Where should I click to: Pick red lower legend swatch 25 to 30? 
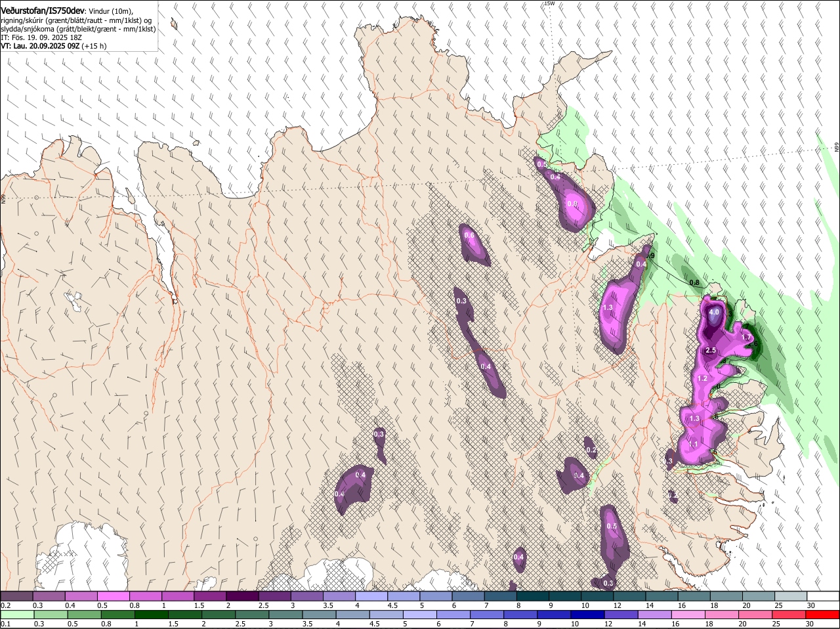click(x=789, y=615)
